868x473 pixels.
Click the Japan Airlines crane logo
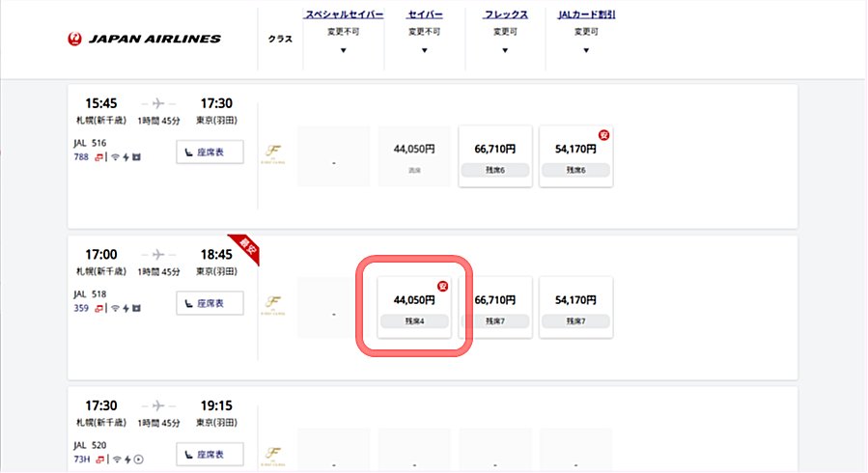coord(73,40)
